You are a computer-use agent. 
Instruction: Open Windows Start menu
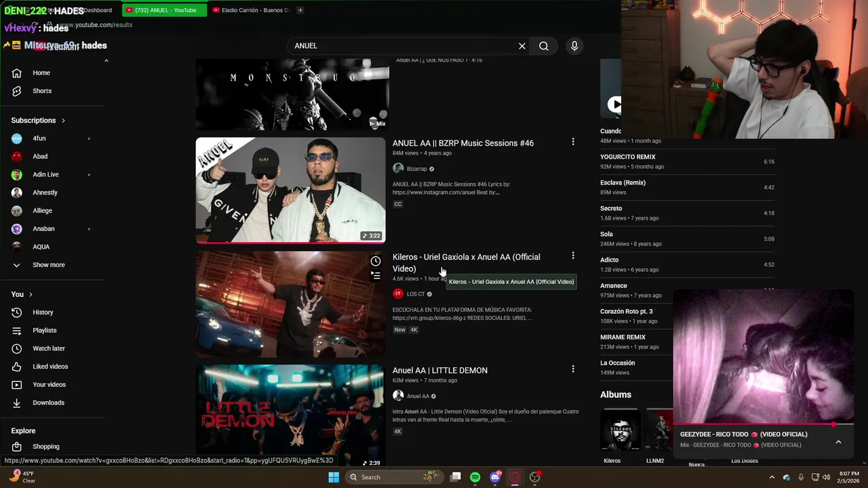click(x=334, y=477)
